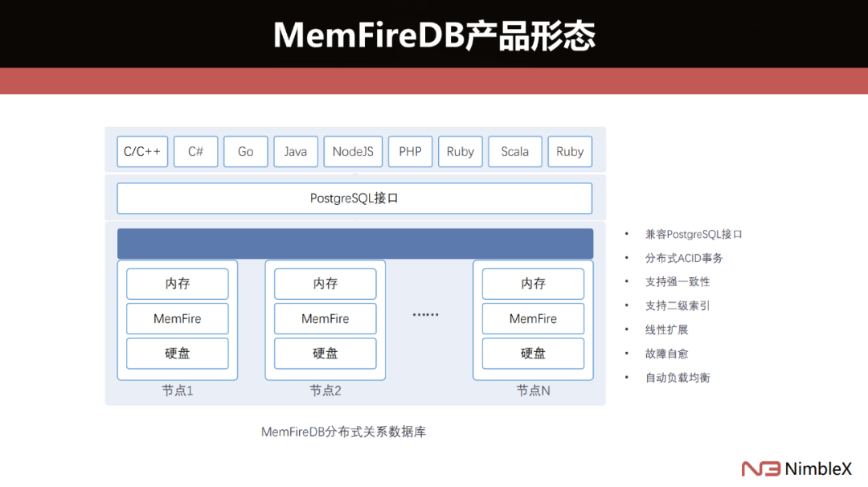Viewport: 868px width, 487px height.
Task: Click the 节点2 label
Action: click(x=325, y=391)
